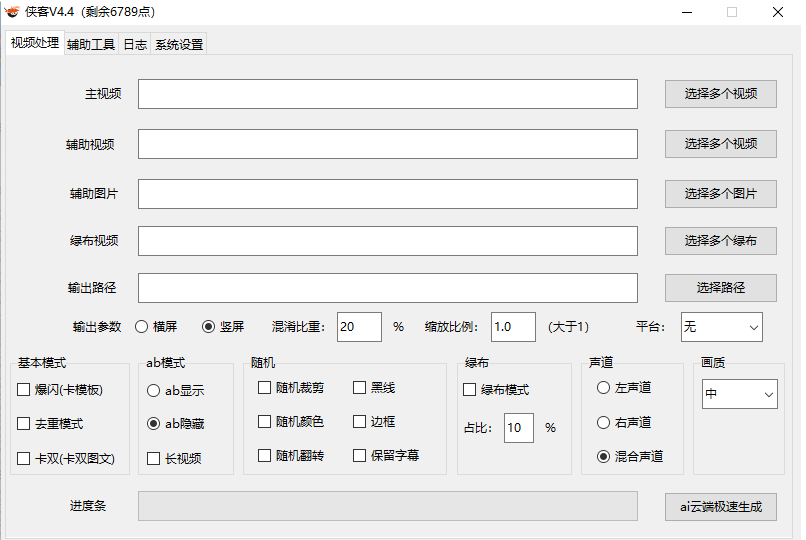Expand the 平台 dropdown
806x540 pixels.
pos(721,327)
